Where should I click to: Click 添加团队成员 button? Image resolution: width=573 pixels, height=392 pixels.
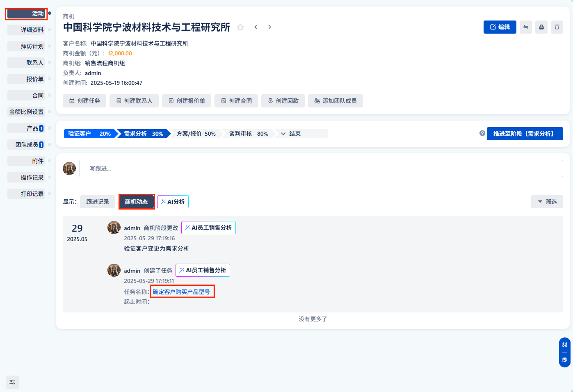(336, 101)
